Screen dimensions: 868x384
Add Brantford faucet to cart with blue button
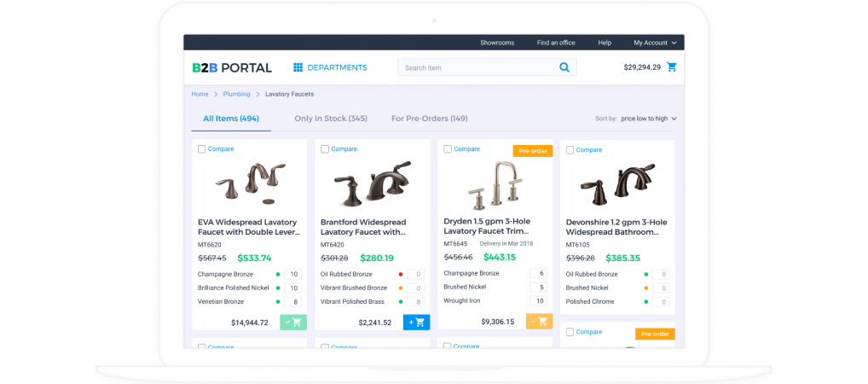[416, 322]
